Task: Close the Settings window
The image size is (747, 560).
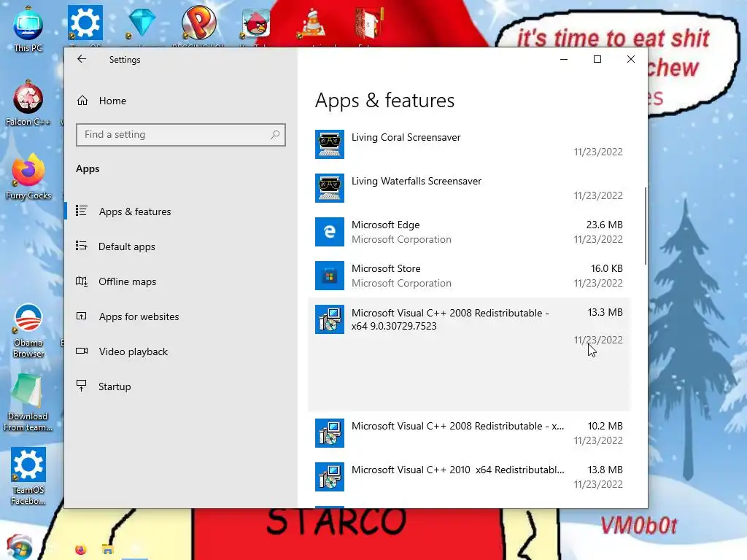Action: point(631,59)
